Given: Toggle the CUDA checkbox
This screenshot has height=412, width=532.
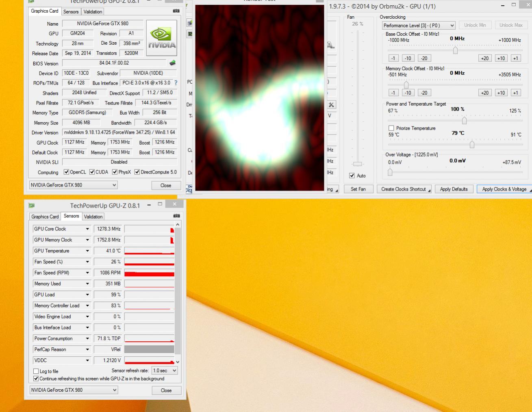Looking at the screenshot, I should click(x=92, y=172).
